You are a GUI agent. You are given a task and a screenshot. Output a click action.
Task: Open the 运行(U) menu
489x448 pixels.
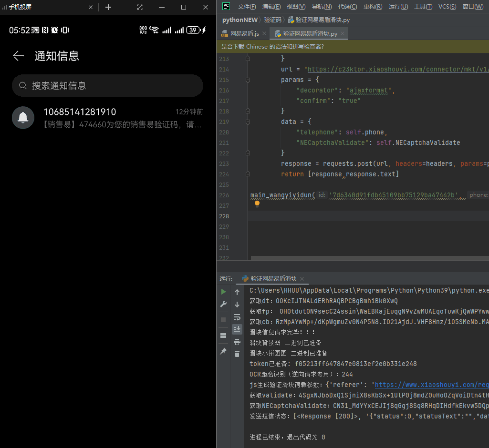pyautogui.click(x=399, y=7)
